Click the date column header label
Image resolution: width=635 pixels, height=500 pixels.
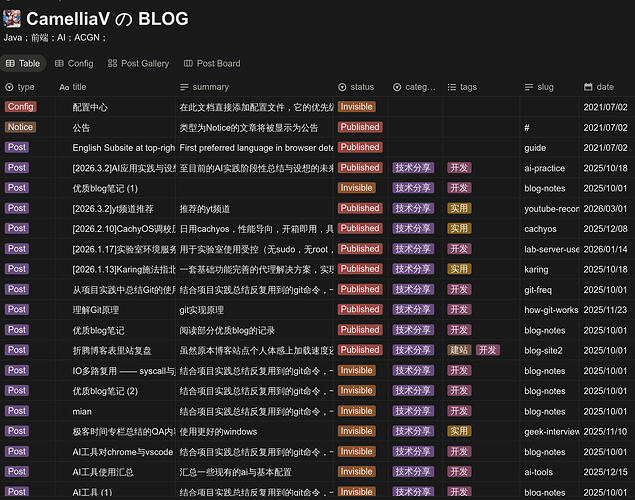[x=605, y=87]
